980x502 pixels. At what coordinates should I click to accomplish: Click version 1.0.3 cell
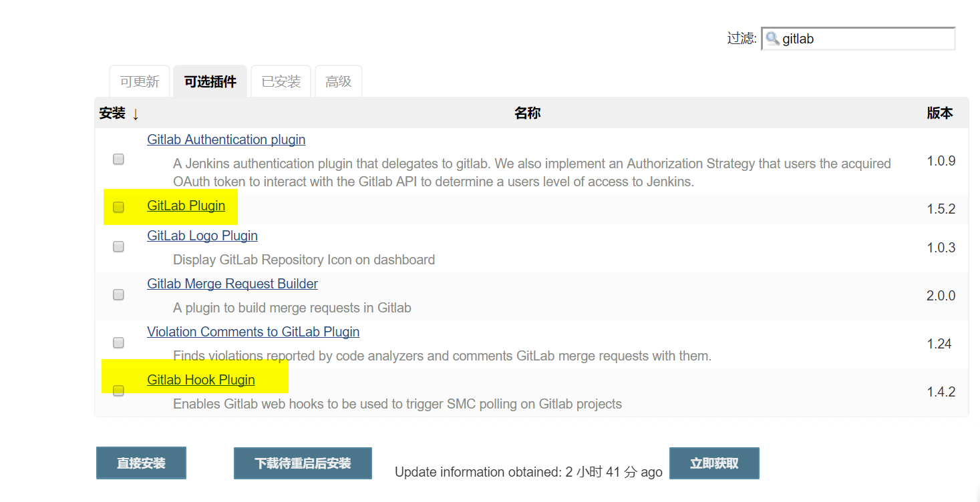pos(941,248)
